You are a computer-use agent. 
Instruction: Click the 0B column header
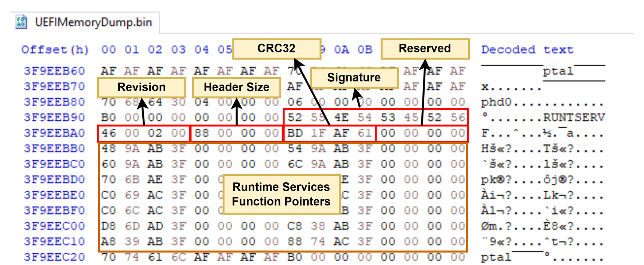click(365, 49)
